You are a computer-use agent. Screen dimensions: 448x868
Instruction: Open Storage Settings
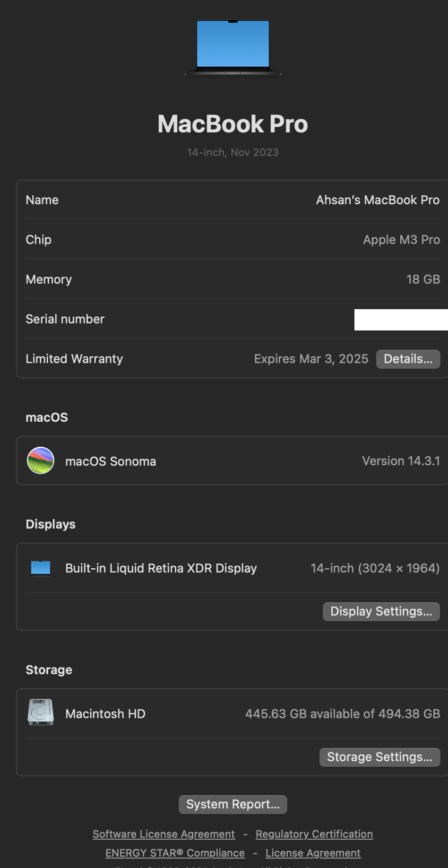pyautogui.click(x=379, y=757)
